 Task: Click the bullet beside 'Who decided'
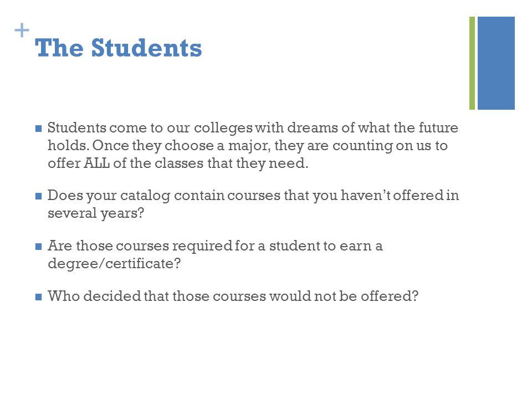click(x=38, y=297)
